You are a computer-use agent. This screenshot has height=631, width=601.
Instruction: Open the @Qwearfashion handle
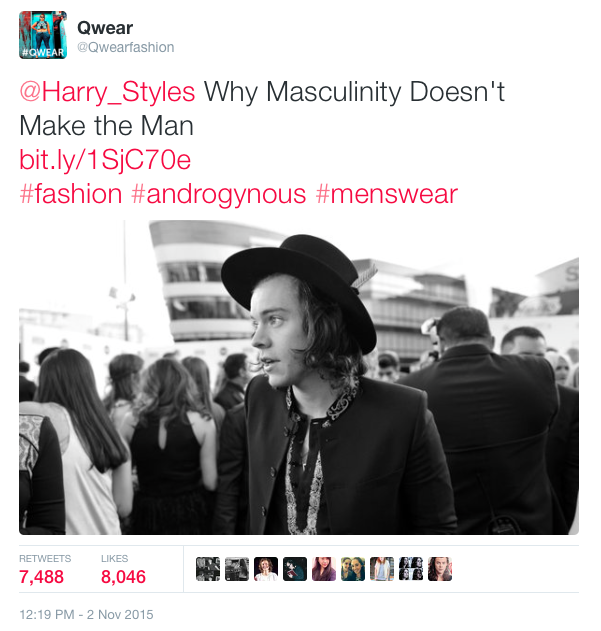point(126,47)
